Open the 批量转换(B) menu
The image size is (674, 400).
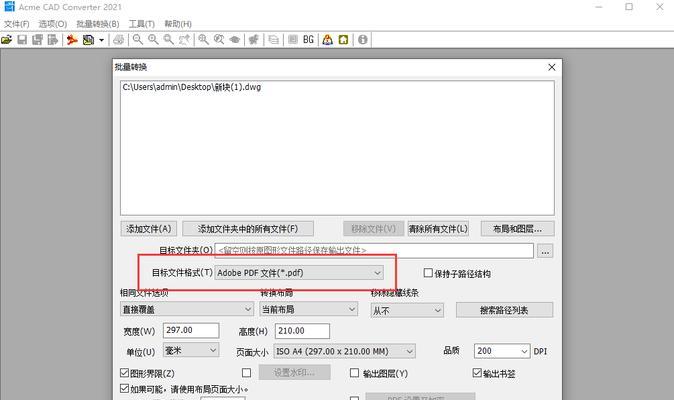pyautogui.click(x=98, y=24)
